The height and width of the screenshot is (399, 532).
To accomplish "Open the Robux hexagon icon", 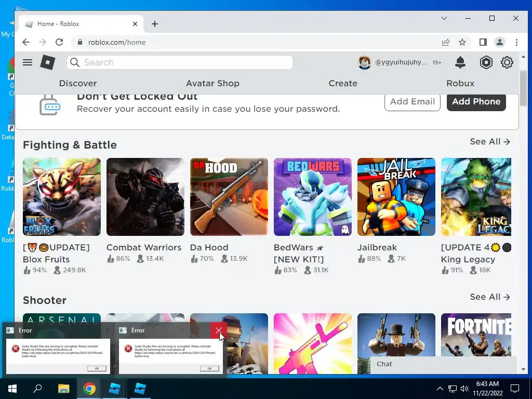I will coord(486,62).
